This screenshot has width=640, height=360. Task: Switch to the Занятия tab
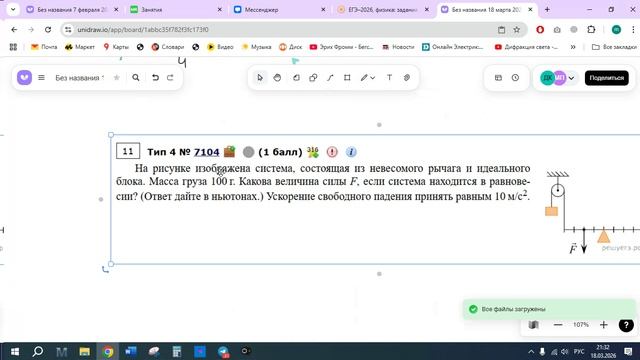pos(176,9)
